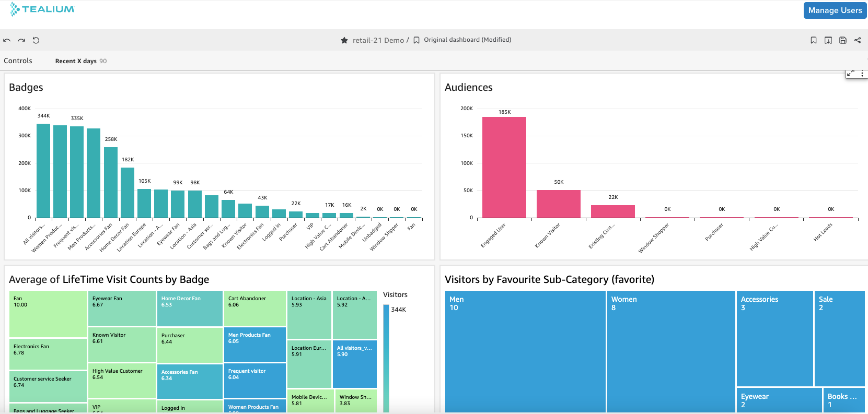The height and width of the screenshot is (414, 868).
Task: Click the Manage Users button
Action: click(835, 10)
